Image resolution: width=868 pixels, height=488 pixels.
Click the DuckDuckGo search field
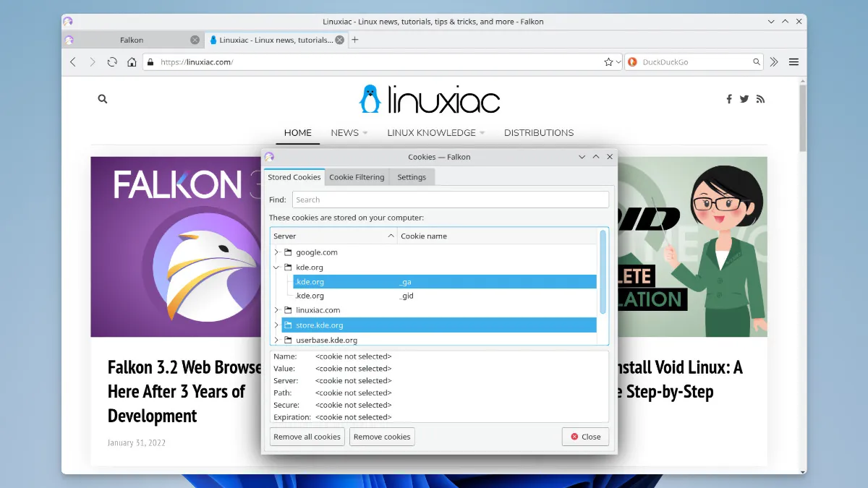[694, 62]
